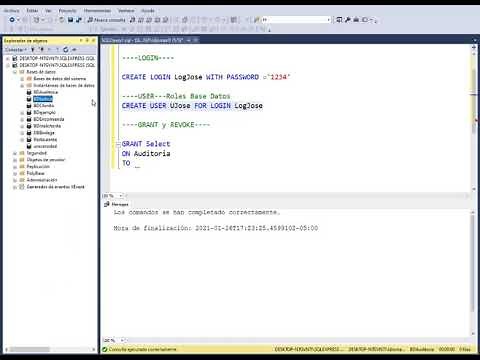Click the activity monitor icon in Object Explorer toolbar
The height and width of the screenshot is (360, 480).
coord(74,50)
